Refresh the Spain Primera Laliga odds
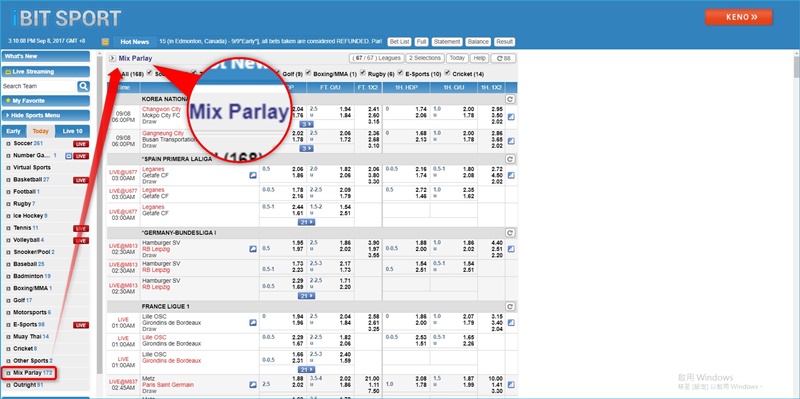 click(x=510, y=159)
